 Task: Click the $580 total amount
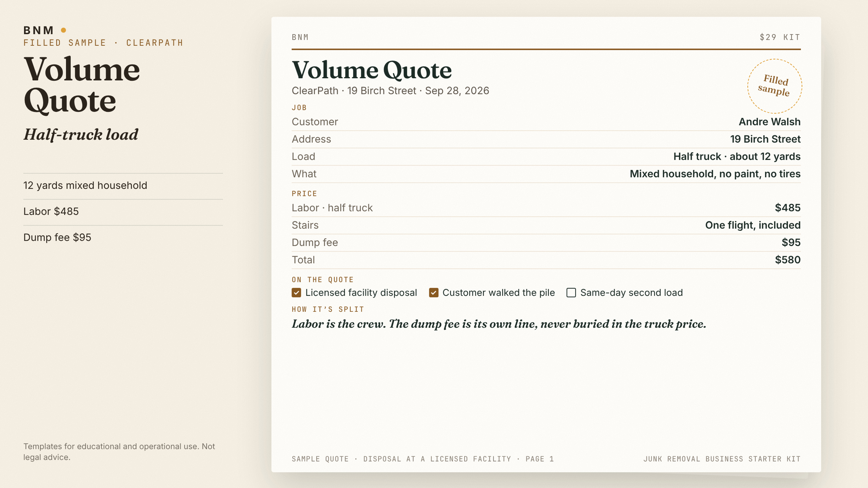tap(788, 260)
